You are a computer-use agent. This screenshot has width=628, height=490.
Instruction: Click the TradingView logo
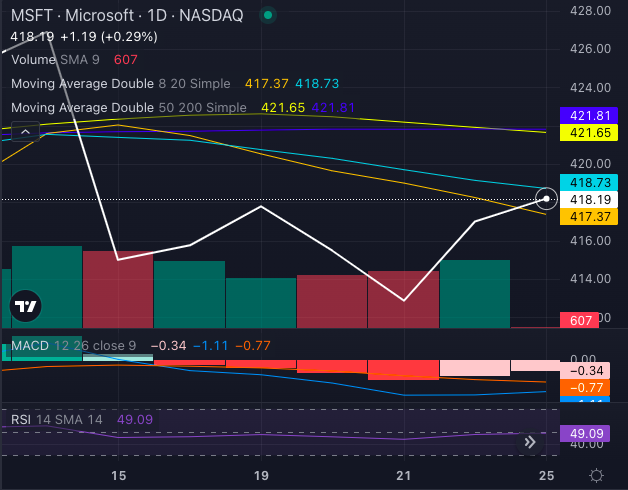point(26,306)
